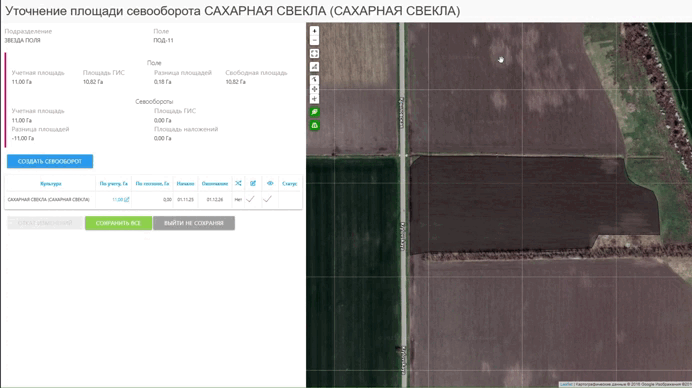The width and height of the screenshot is (692, 388).
Task: Activate the polygon edit pointer tool
Action: pos(314,79)
